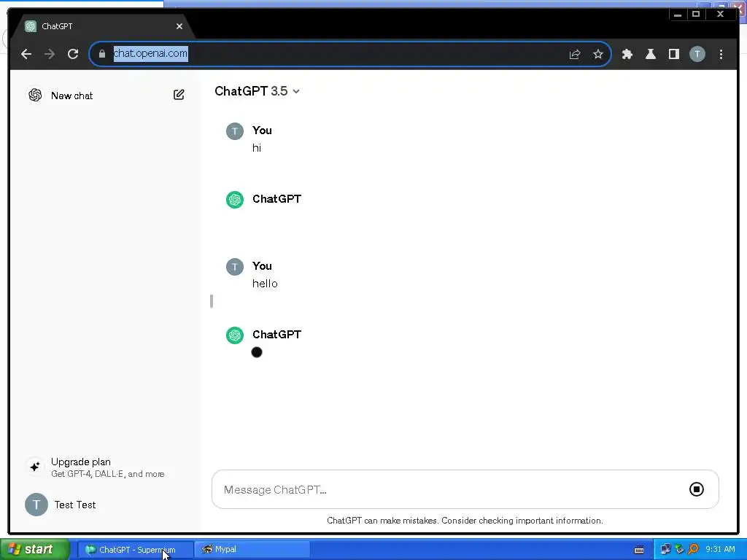747x560 pixels.
Task: Click the sidebar collapse handle
Action: (211, 301)
